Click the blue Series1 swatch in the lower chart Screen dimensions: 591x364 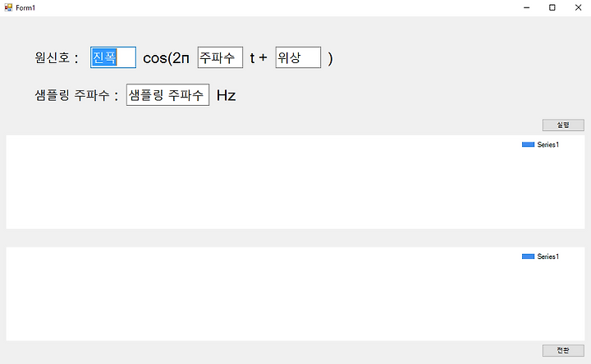tap(528, 257)
